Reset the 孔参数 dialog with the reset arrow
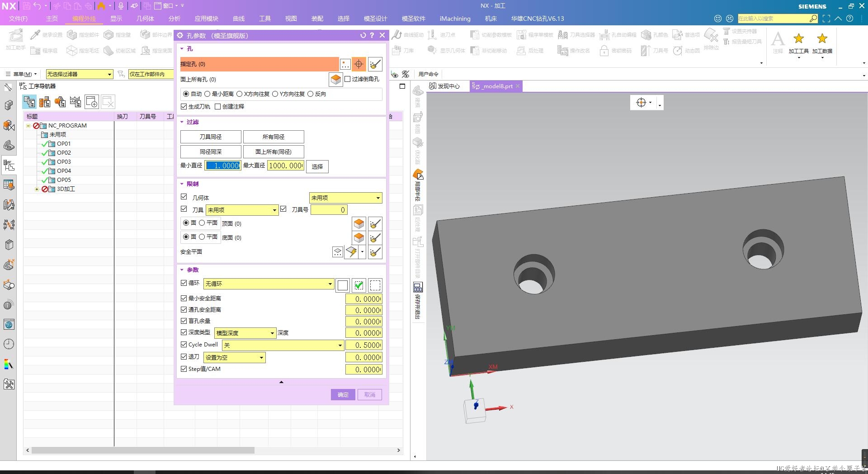 363,35
